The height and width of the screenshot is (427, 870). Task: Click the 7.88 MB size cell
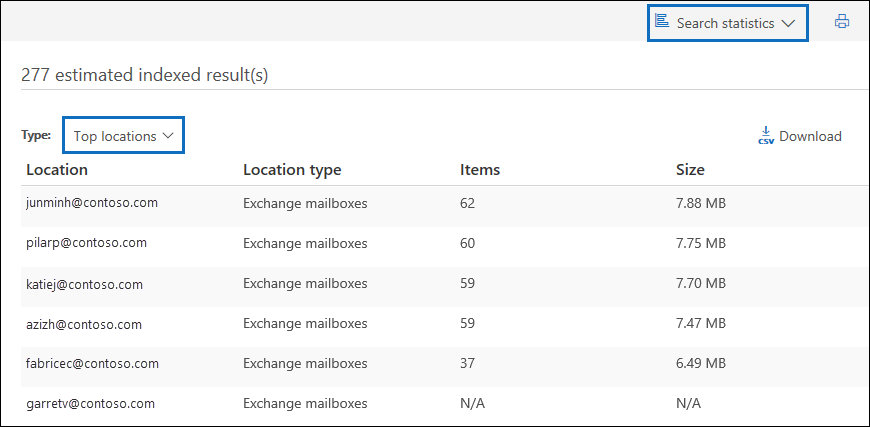(x=701, y=203)
